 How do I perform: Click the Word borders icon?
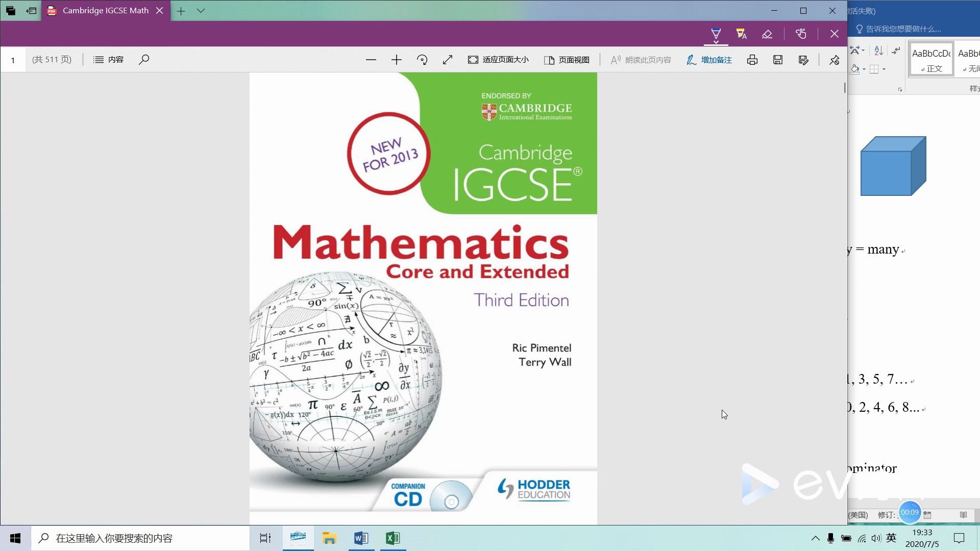pyautogui.click(x=874, y=69)
